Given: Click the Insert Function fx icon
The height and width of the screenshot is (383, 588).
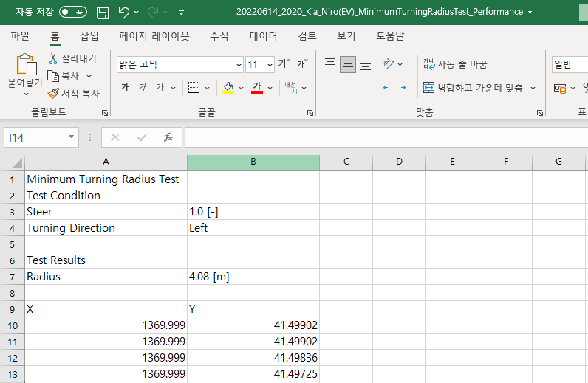Looking at the screenshot, I should (168, 137).
